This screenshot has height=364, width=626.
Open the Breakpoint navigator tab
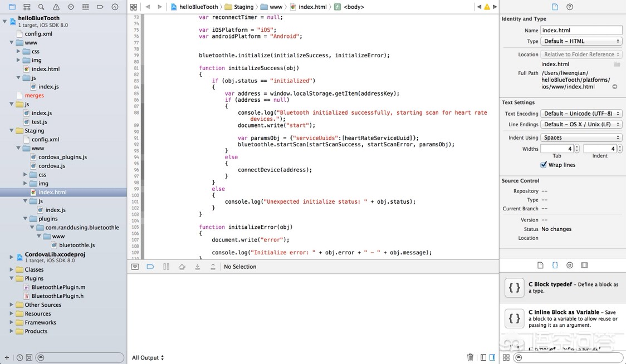click(100, 7)
